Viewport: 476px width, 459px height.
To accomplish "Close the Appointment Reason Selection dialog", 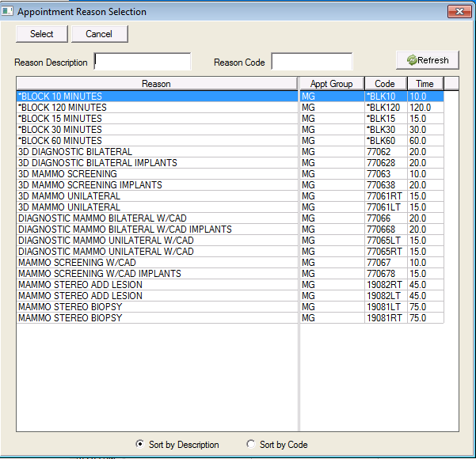I will pyautogui.click(x=459, y=12).
